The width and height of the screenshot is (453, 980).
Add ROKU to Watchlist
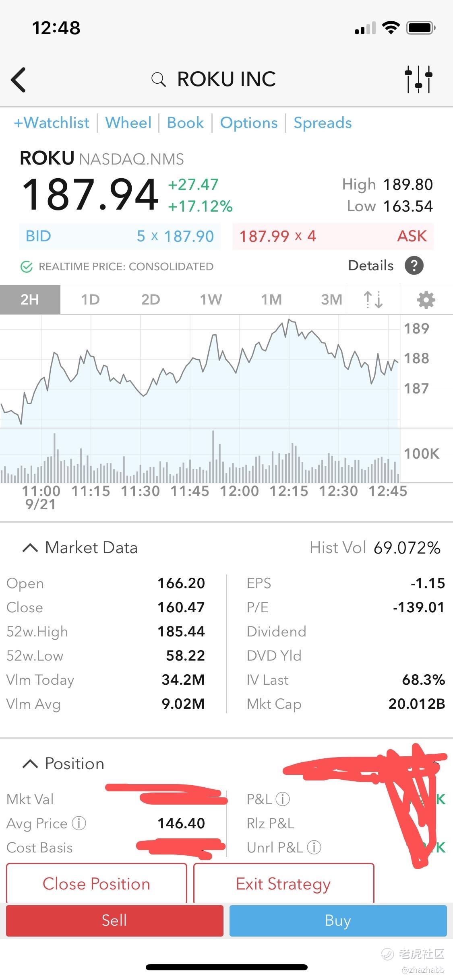point(52,123)
